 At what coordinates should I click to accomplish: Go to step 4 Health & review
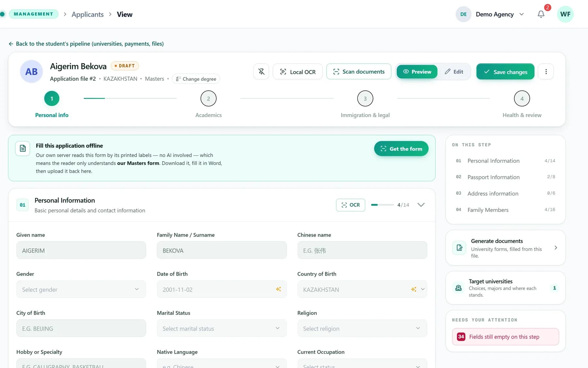tap(522, 98)
